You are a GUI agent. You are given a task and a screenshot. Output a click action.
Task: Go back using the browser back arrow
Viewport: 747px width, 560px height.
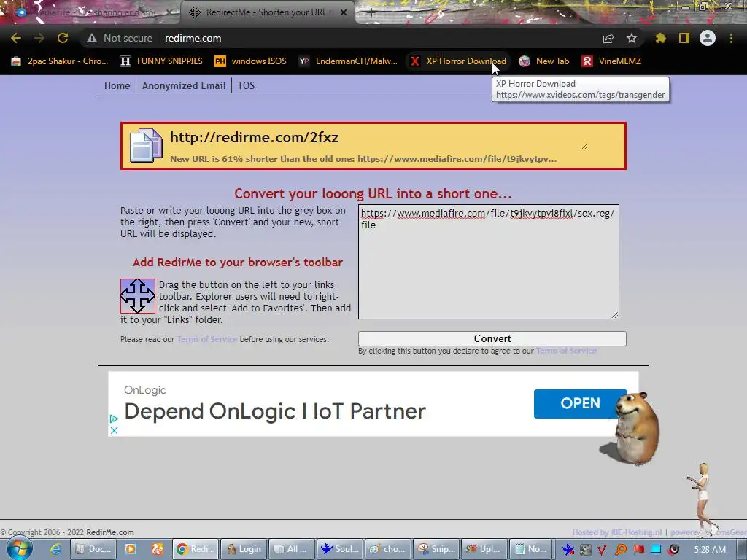click(16, 38)
